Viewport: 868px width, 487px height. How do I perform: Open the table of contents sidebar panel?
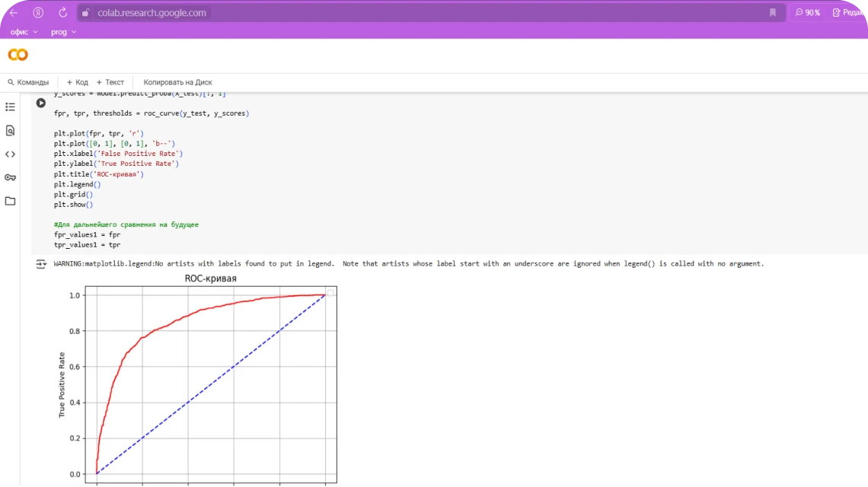pyautogui.click(x=10, y=107)
